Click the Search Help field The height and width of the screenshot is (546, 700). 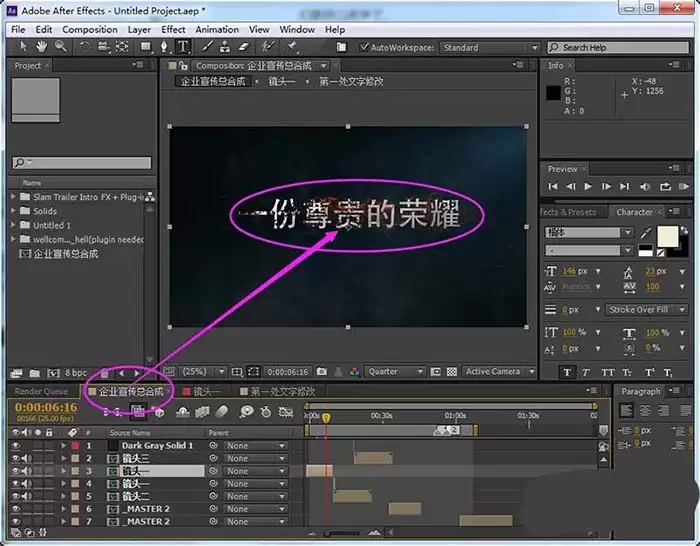[x=618, y=47]
